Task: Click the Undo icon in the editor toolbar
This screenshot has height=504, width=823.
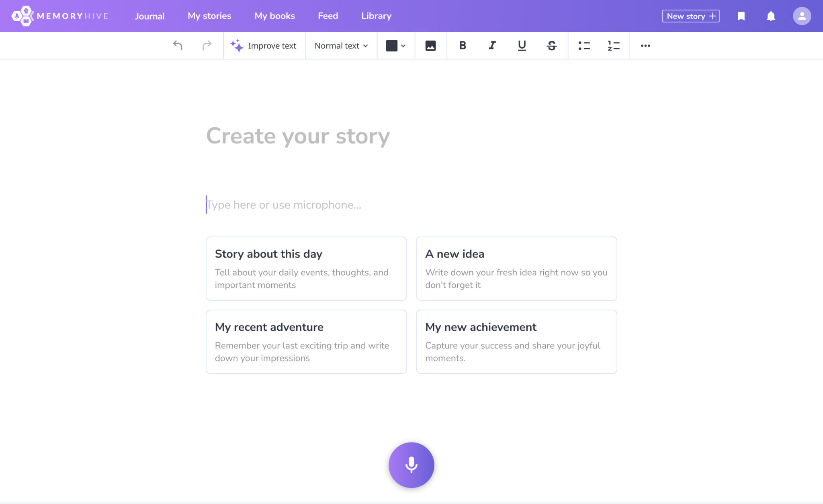Action: (178, 45)
